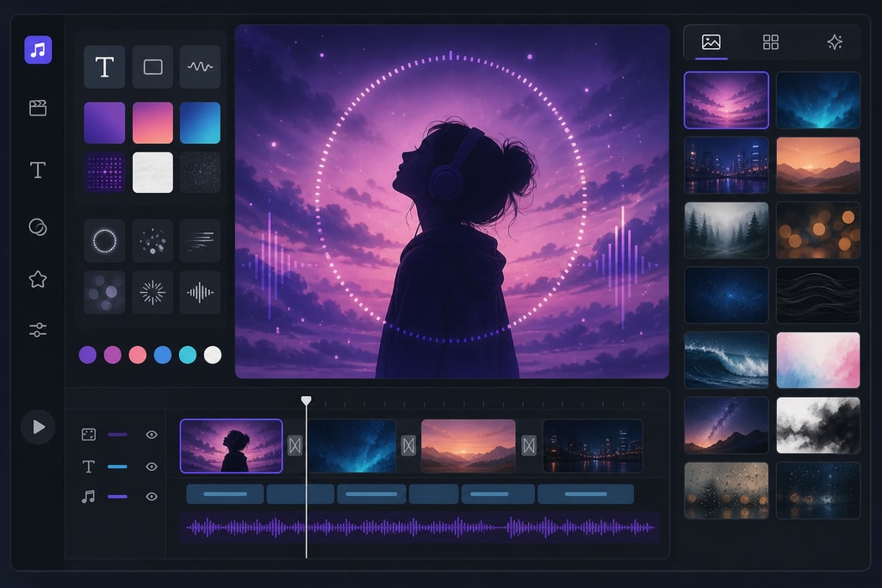Image resolution: width=882 pixels, height=588 pixels.
Task: Open the Text section in sidebar
Action: tap(38, 170)
